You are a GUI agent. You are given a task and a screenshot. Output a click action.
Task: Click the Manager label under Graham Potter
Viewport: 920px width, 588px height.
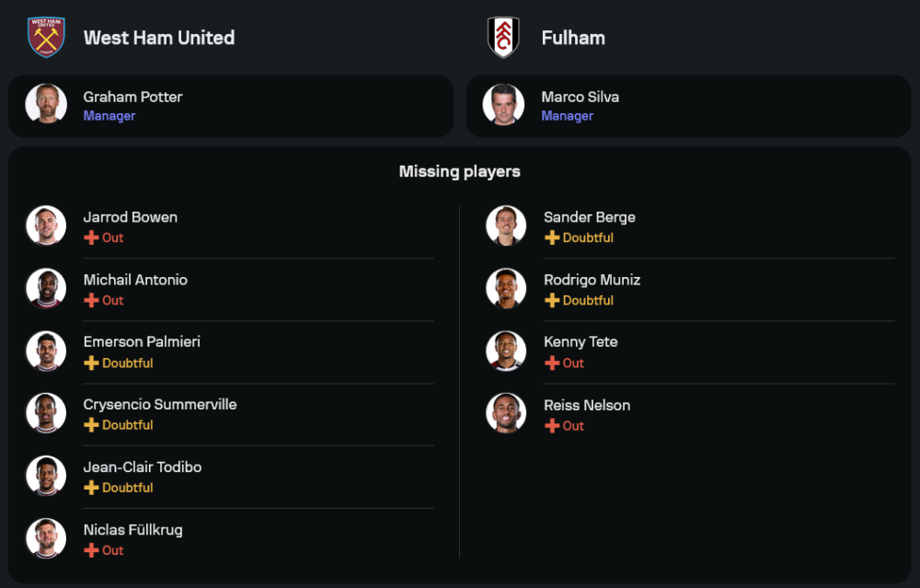click(109, 116)
